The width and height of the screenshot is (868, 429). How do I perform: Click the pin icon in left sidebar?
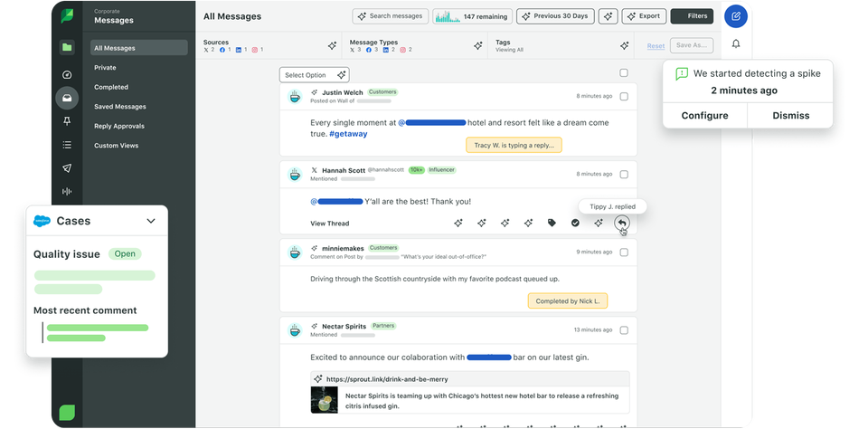[x=67, y=121]
